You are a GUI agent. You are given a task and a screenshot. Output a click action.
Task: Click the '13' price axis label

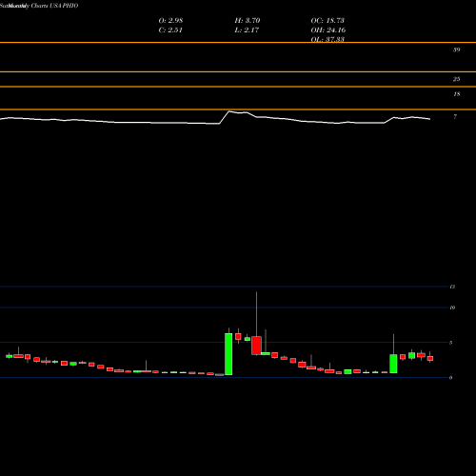pyautogui.click(x=452, y=287)
